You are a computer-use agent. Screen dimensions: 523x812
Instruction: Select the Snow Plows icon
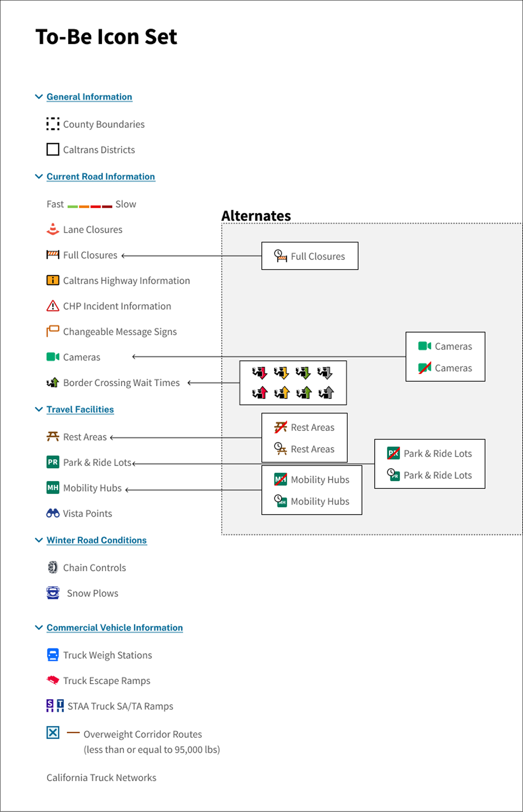[x=53, y=593]
